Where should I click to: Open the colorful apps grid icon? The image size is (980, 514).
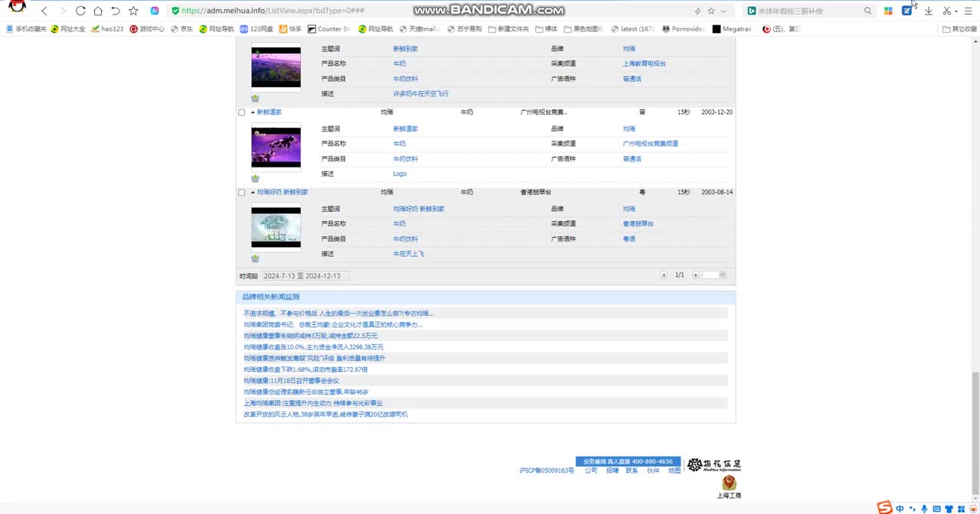click(888, 11)
